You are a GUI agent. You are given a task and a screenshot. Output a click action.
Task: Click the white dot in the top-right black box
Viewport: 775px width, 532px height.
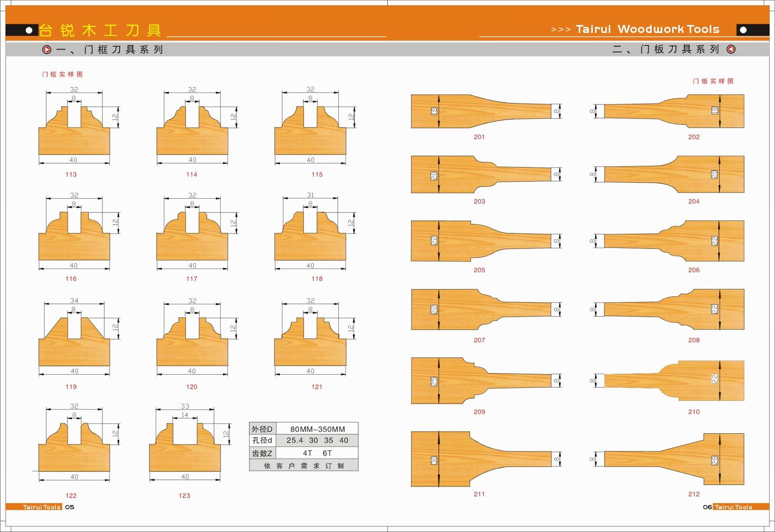point(743,30)
